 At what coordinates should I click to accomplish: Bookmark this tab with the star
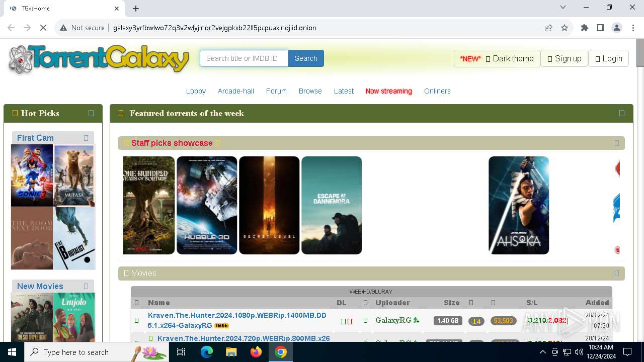tap(565, 28)
